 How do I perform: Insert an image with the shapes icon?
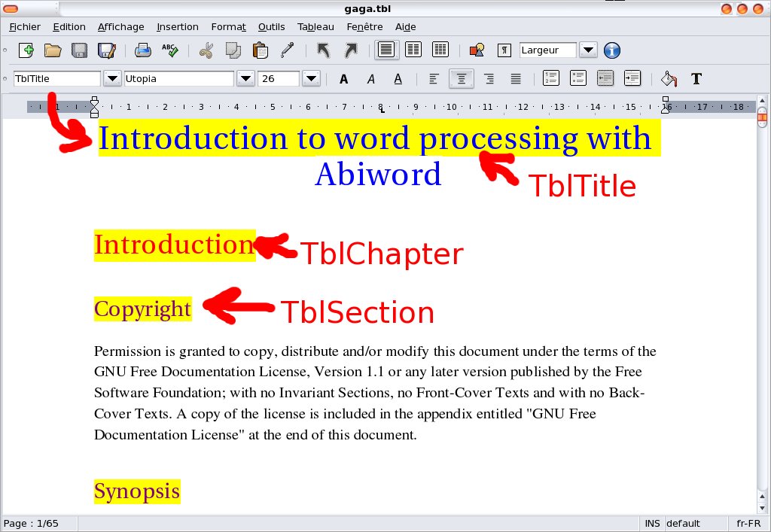coord(477,50)
